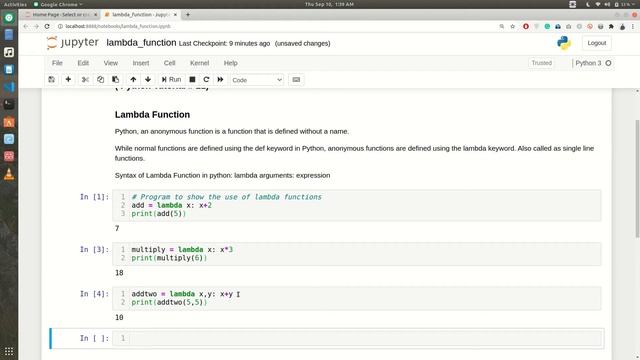Open the Chrome three-dot menu
The width and height of the screenshot is (640, 360).
point(633,26)
